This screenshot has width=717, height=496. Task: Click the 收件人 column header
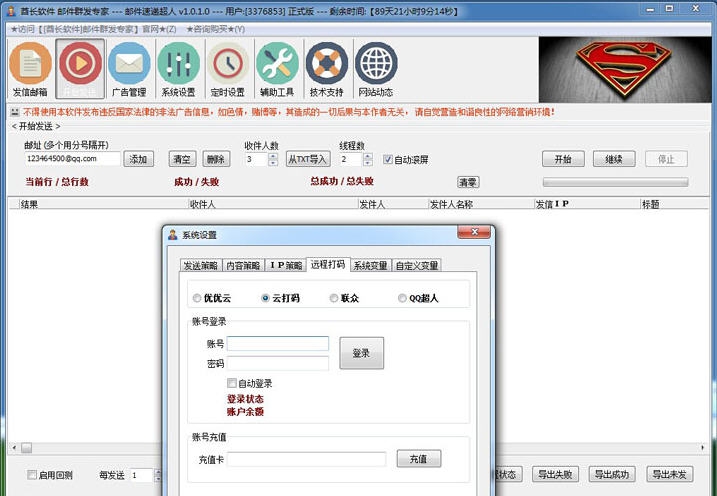[273, 204]
